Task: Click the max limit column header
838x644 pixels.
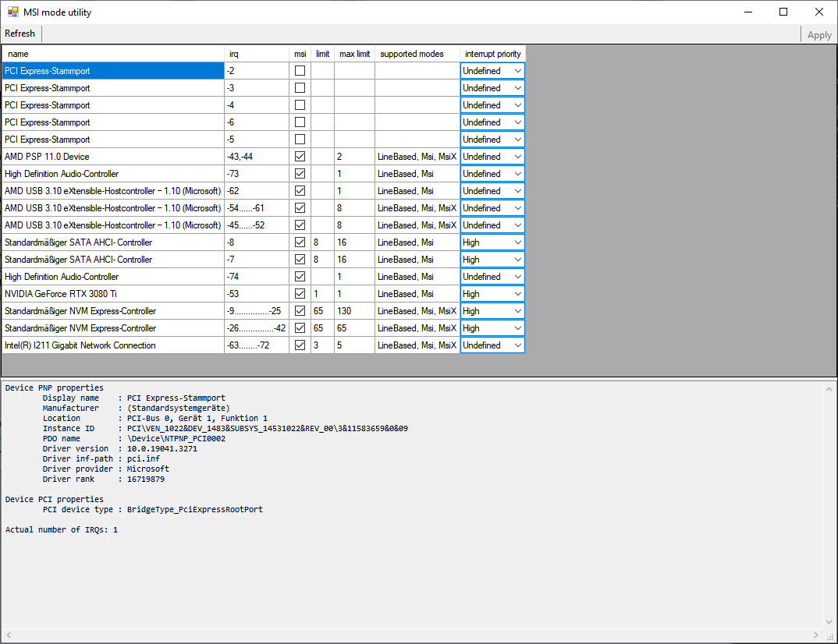Action: tap(355, 54)
